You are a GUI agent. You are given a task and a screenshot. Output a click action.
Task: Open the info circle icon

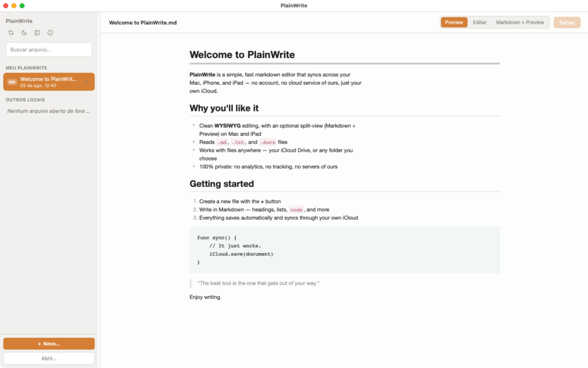51,33
